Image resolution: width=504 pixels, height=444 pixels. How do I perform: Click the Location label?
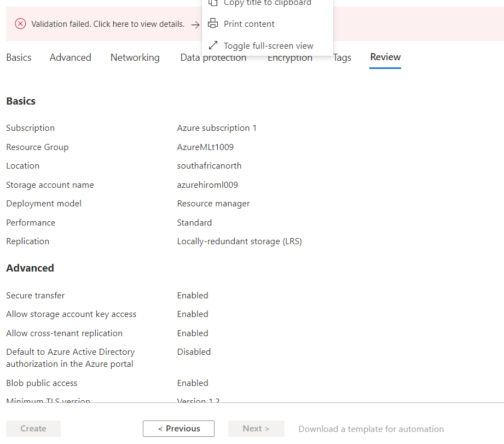[23, 165]
